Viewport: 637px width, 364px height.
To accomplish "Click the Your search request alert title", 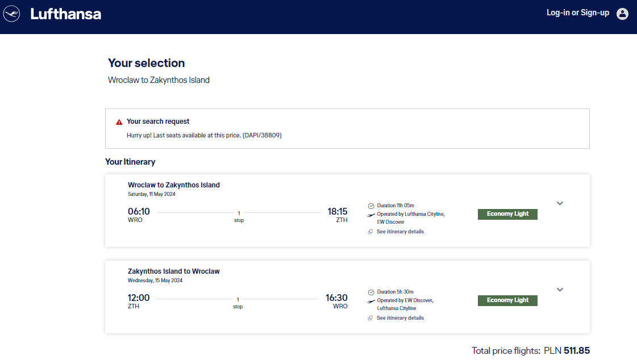I will 158,122.
